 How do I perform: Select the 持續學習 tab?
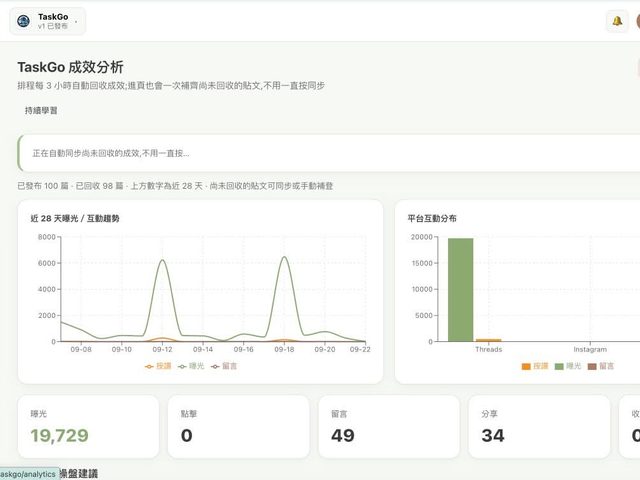(x=41, y=110)
